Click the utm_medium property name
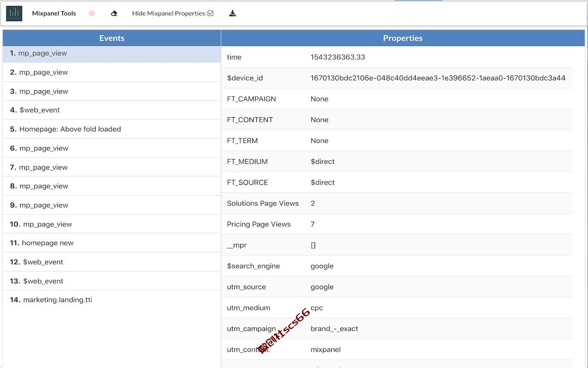 (x=249, y=308)
